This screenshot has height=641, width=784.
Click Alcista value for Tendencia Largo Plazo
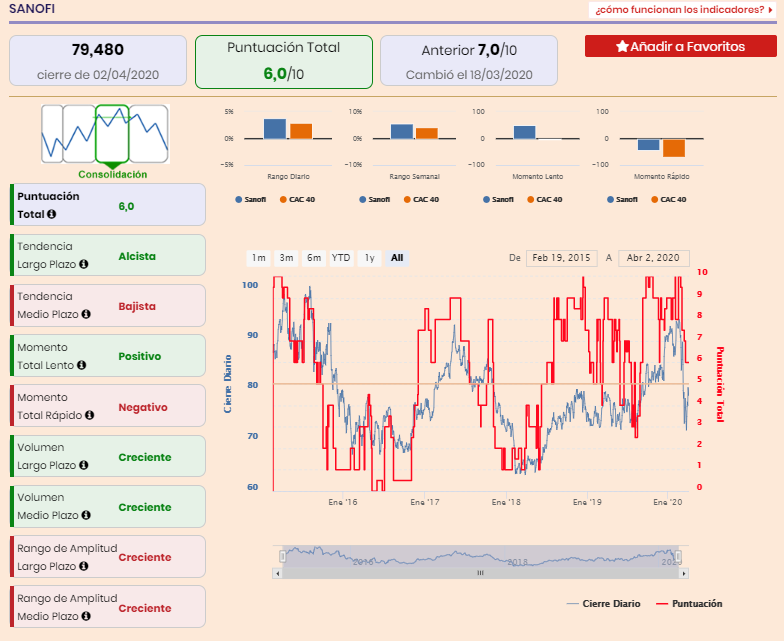[137, 256]
